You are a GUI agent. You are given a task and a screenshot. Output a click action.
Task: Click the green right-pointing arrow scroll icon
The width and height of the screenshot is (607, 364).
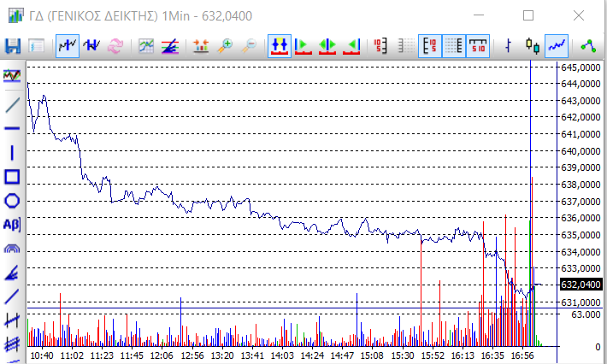coord(303,46)
